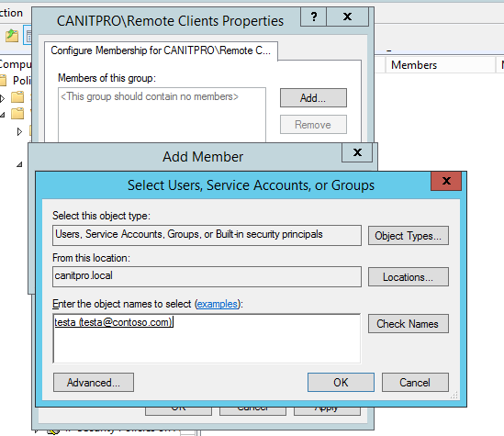This screenshot has width=504, height=436.
Task: Click the Members column header
Action: coord(441,65)
